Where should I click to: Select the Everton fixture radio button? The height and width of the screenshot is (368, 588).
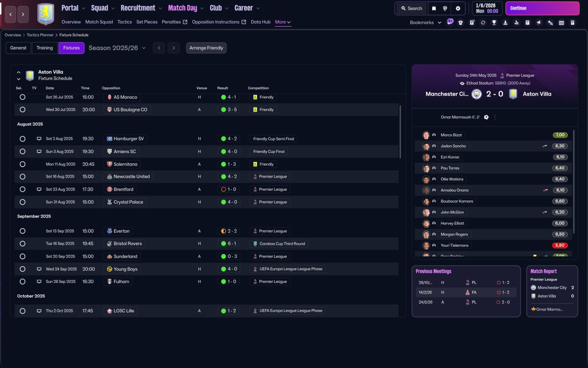23,231
